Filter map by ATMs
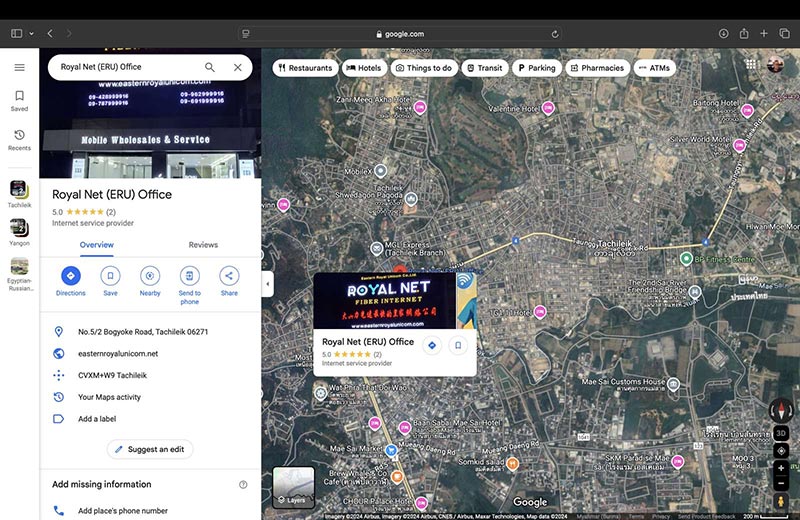The width and height of the screenshot is (800, 520). coord(655,68)
